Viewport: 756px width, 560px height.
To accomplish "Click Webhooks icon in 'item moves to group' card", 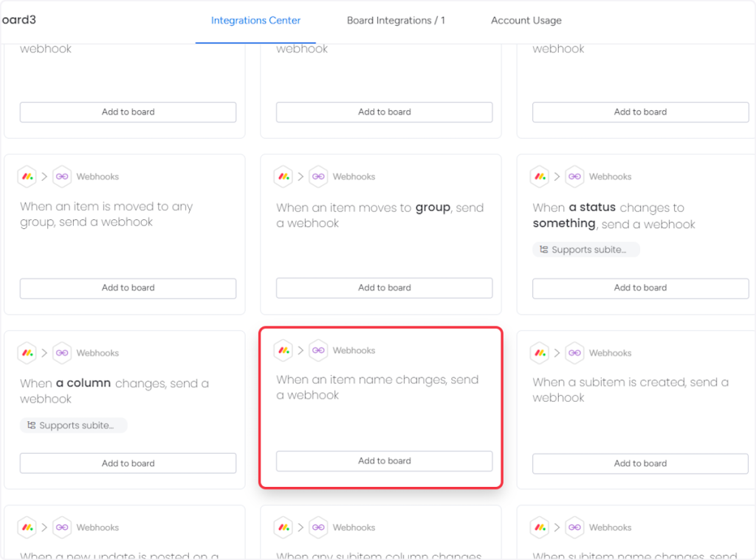I will click(318, 177).
